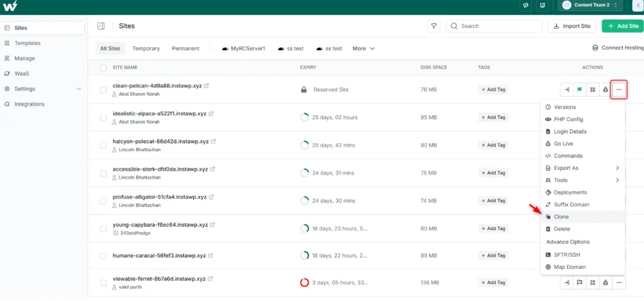The image size is (644, 301).
Task: Open humane-caracal external link icon
Action: pyautogui.click(x=211, y=255)
